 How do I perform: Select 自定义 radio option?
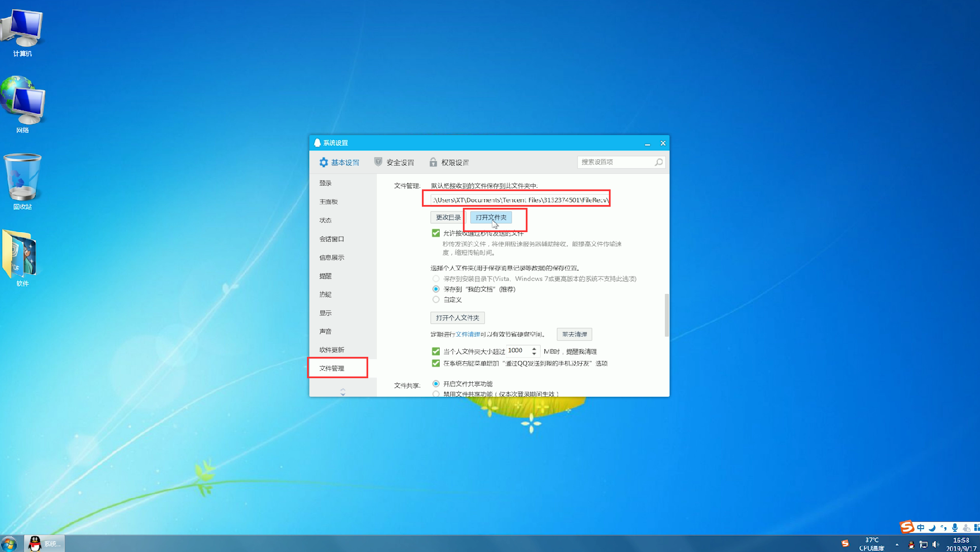(436, 299)
